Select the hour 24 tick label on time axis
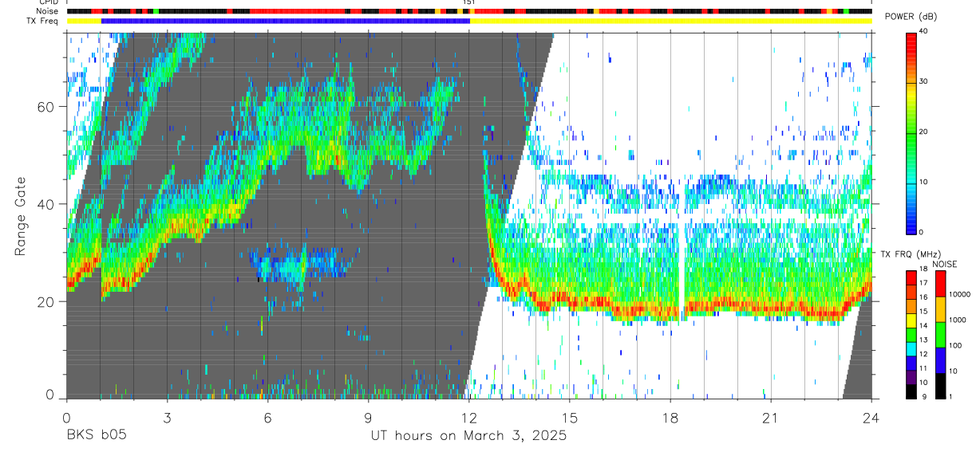 (x=871, y=417)
